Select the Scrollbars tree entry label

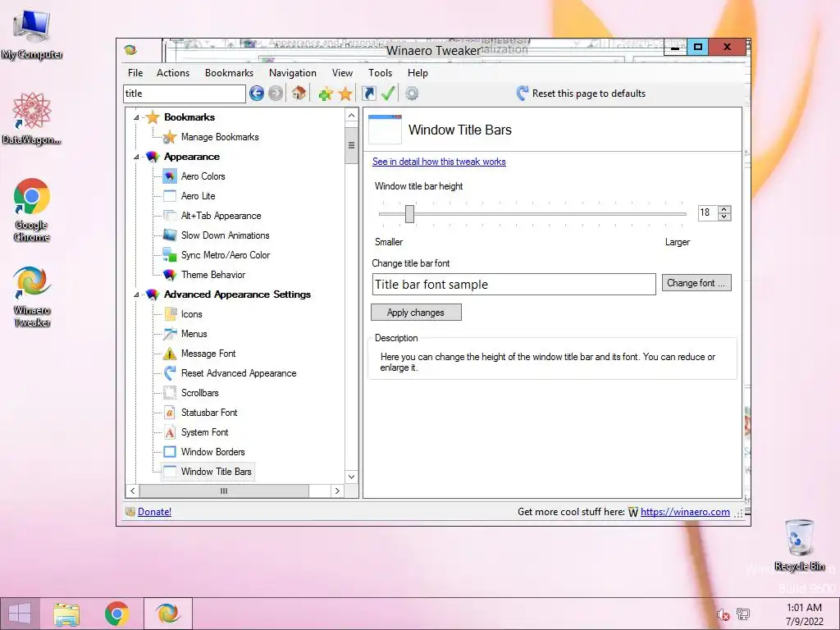tap(200, 393)
